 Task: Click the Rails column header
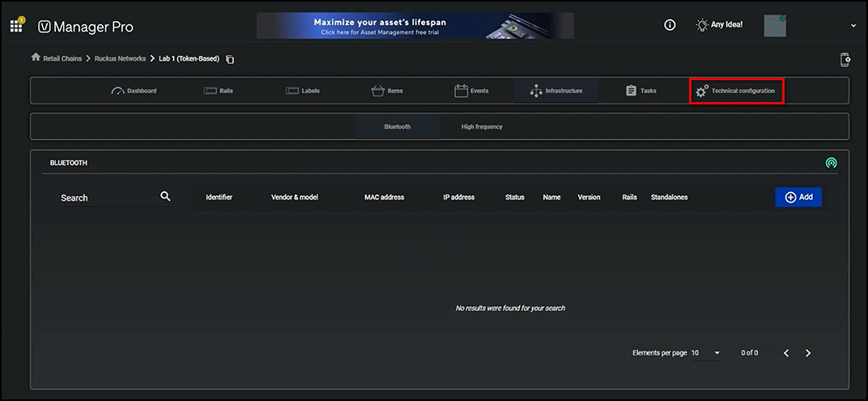[629, 197]
